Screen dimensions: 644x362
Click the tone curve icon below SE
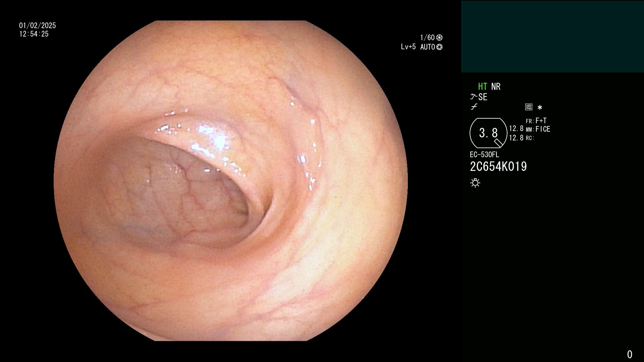pos(474,107)
